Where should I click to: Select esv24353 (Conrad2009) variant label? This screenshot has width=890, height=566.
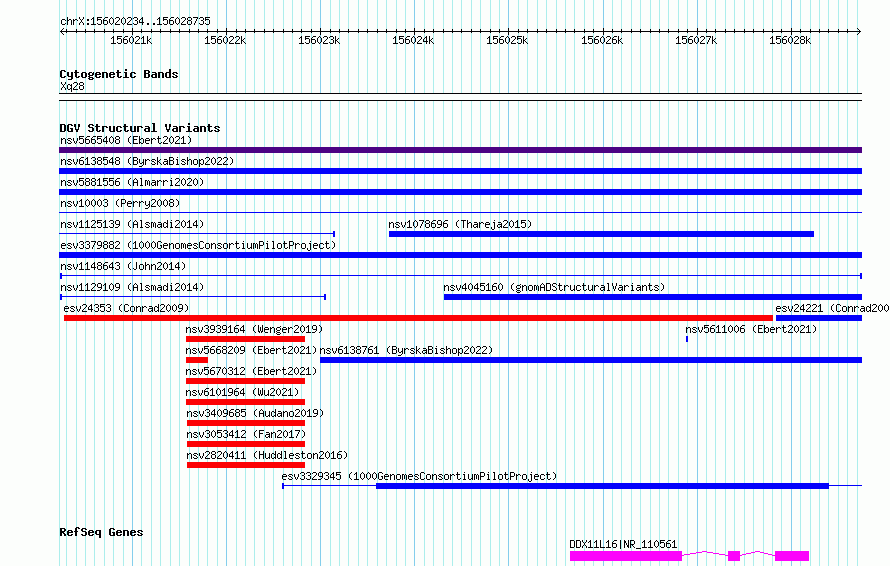[x=126, y=308]
